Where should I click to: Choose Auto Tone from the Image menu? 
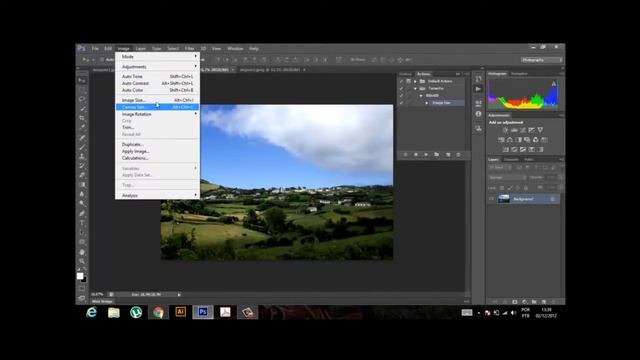158,76
